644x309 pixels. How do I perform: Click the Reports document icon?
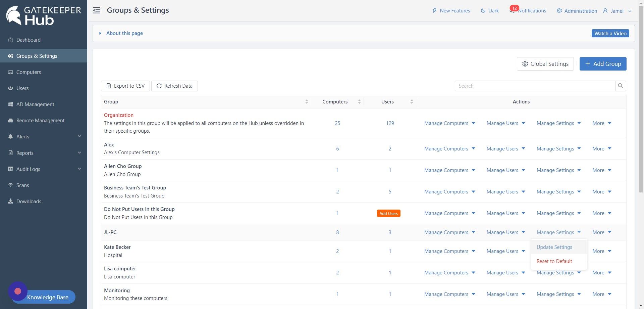pos(10,153)
